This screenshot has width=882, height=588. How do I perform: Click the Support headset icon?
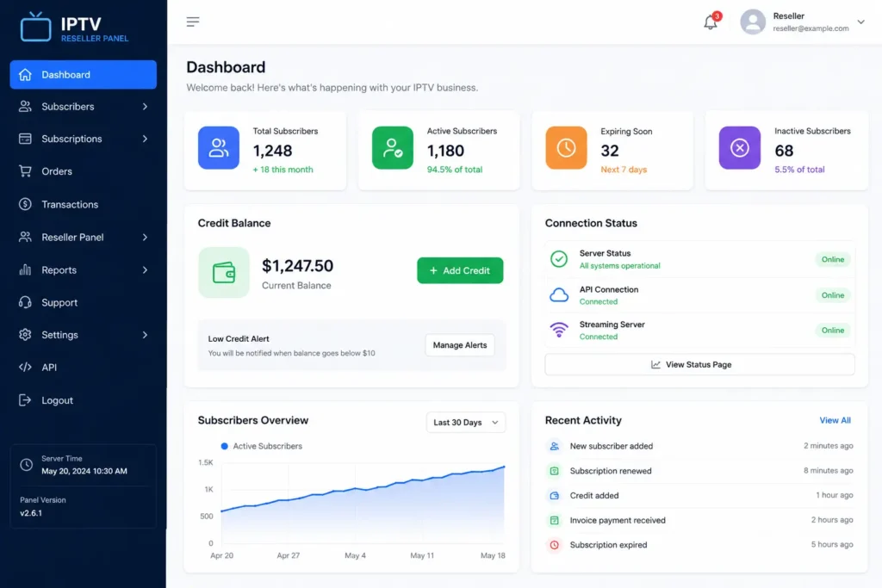[25, 302]
